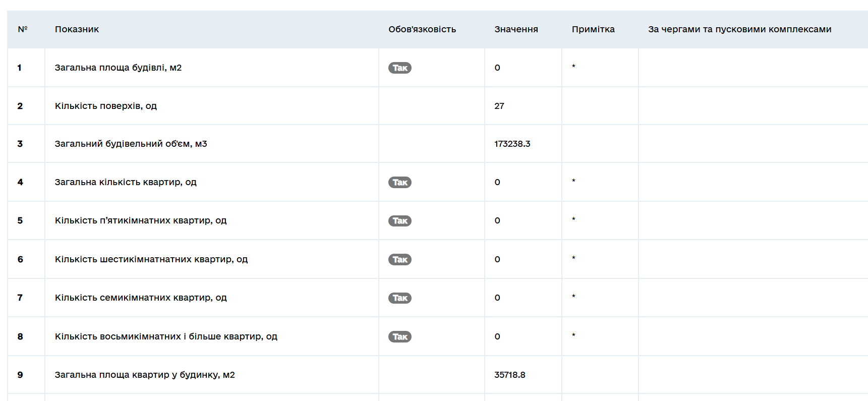Click the value 35718.8 for площа квартир

(x=509, y=375)
